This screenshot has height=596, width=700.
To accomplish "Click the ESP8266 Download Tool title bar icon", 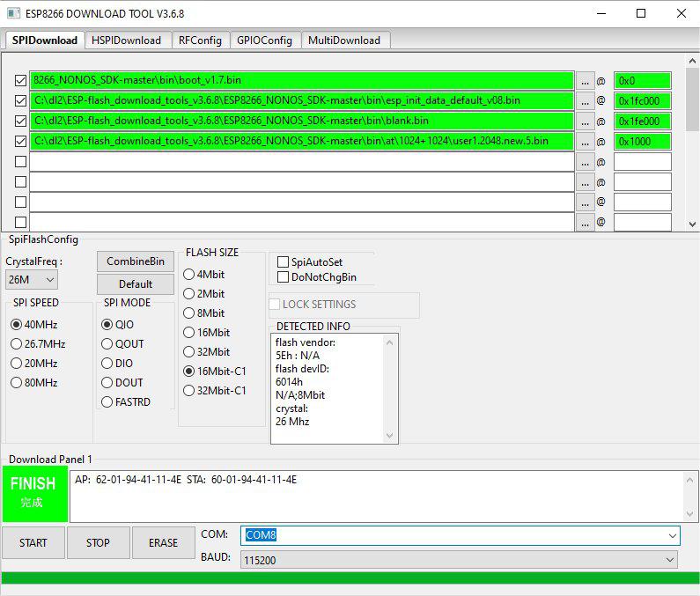I will [x=13, y=13].
